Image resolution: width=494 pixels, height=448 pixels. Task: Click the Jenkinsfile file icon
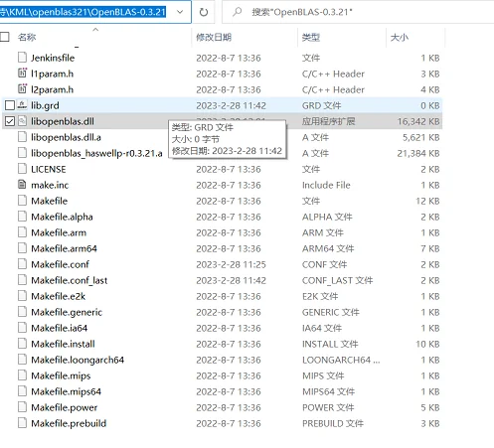[22, 58]
